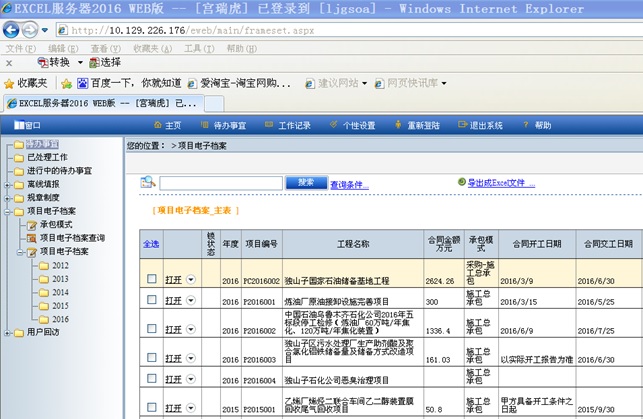This screenshot has width=643, height=419.
Task: Open the dropdown arrow next to 打开 for PC2016002
Action: click(x=191, y=279)
